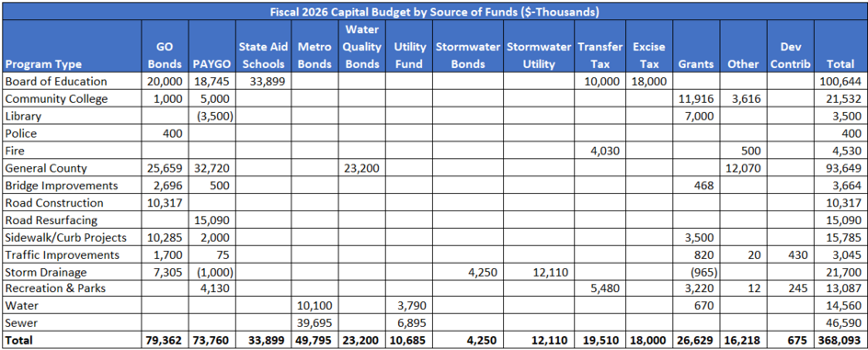Select the General County Water Quality Bonds cell '23,200'
This screenshot has width=868, height=350.
pos(362,168)
